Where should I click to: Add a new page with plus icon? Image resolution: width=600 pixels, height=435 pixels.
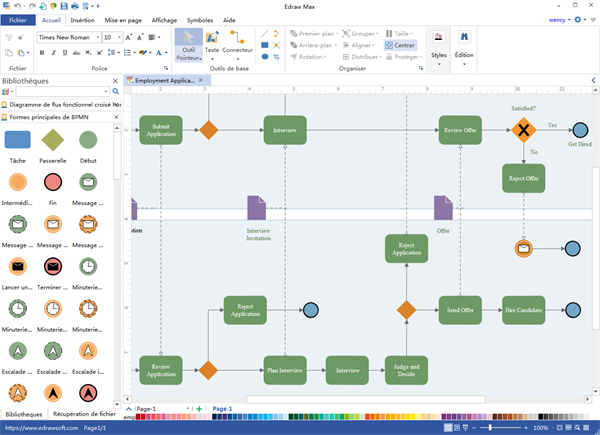click(199, 409)
